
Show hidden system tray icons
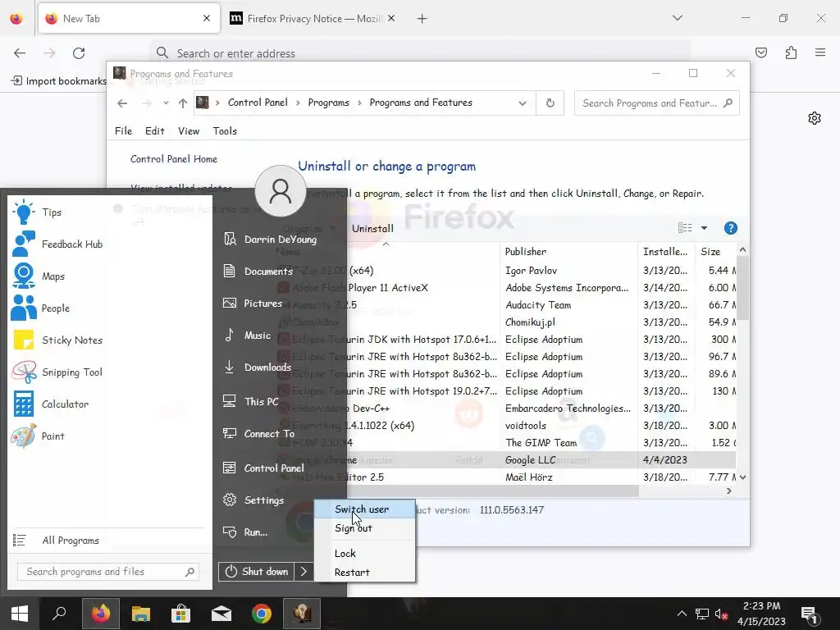point(682,614)
